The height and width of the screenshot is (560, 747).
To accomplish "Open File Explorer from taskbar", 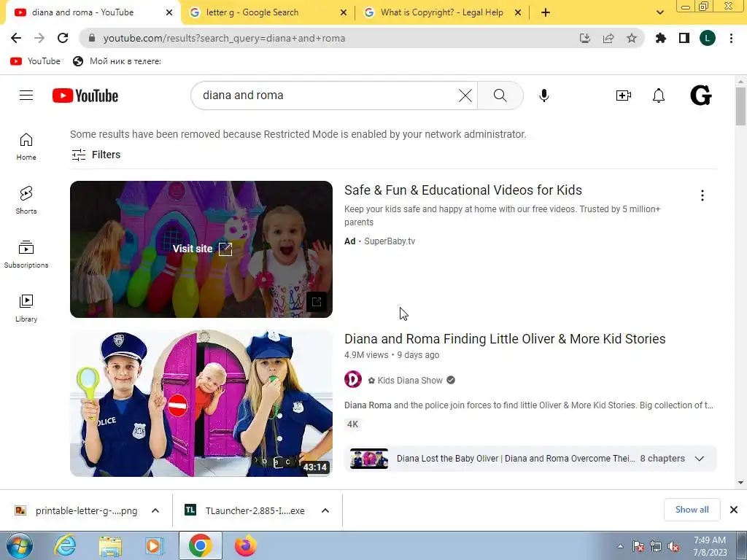I will pyautogui.click(x=110, y=545).
